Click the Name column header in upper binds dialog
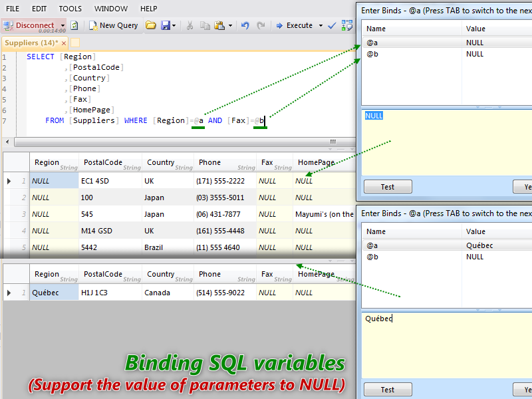532x399 pixels. (x=412, y=29)
